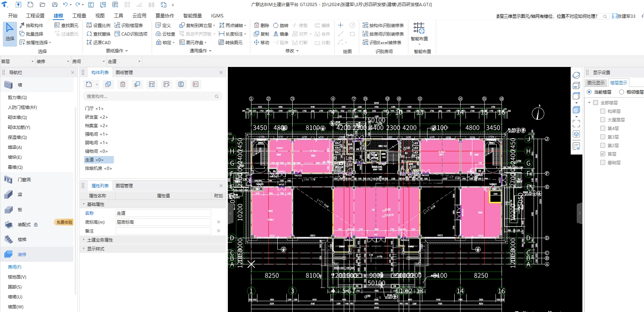Screen dimensions: 644x312
Task: Check the 构架层 checkbox
Action: click(603, 111)
